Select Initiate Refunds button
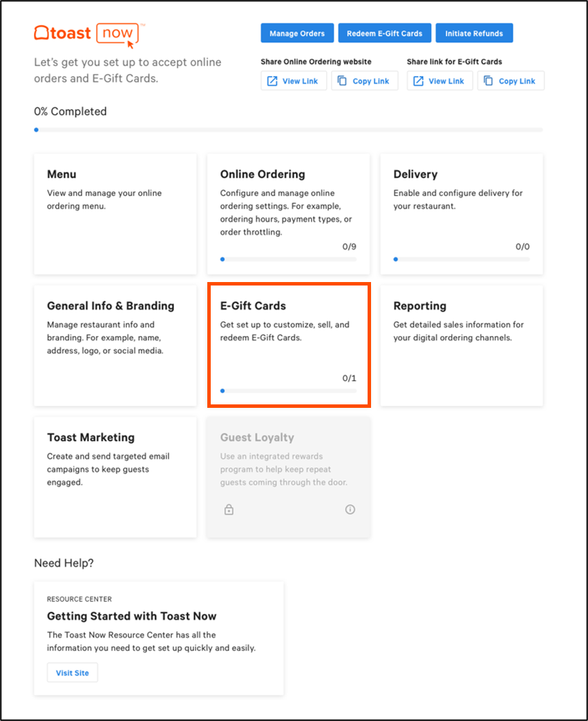588x721 pixels. pyautogui.click(x=474, y=33)
